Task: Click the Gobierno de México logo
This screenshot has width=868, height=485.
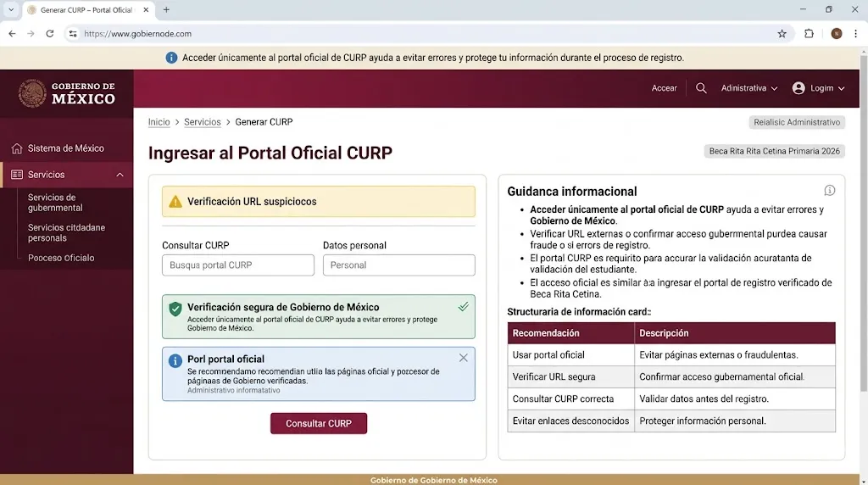Action: 66,93
